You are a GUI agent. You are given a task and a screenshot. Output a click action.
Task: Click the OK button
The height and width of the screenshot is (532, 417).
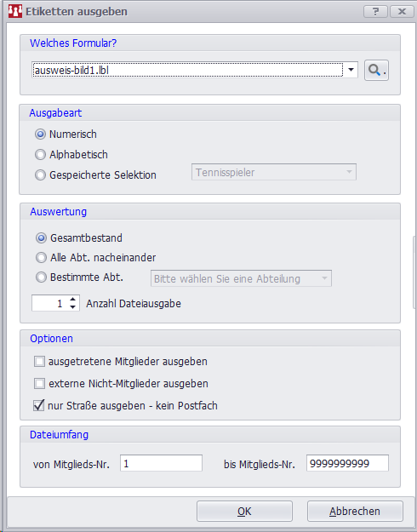click(x=244, y=512)
